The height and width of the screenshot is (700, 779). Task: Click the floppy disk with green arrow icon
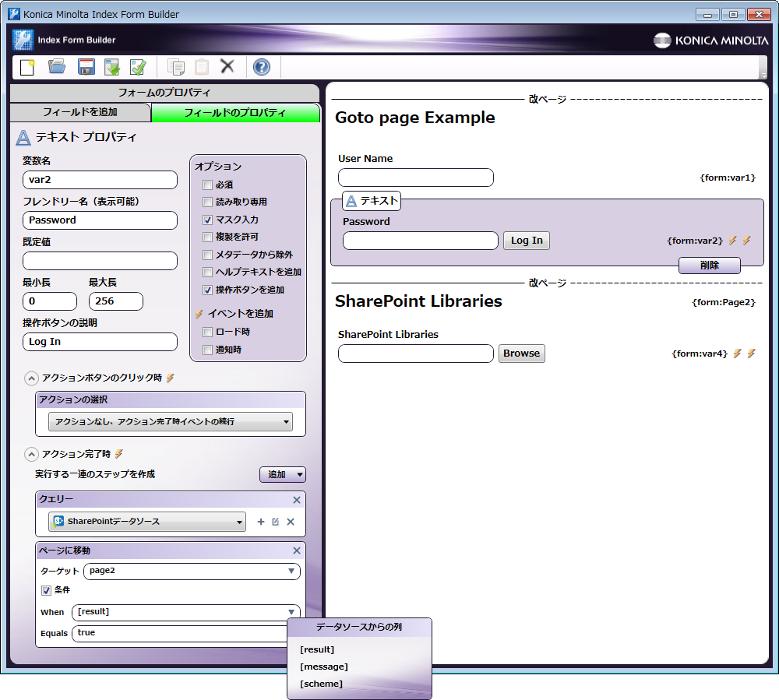coord(112,67)
